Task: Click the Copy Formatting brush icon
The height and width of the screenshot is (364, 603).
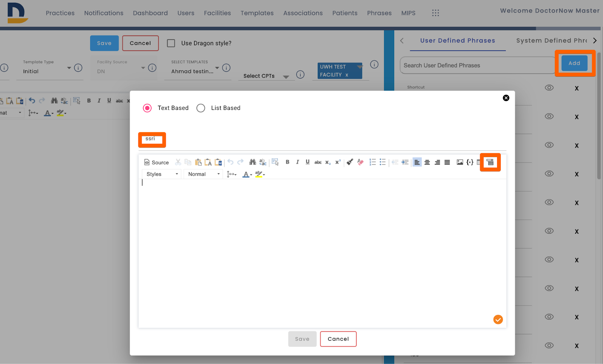Action: 350,162
